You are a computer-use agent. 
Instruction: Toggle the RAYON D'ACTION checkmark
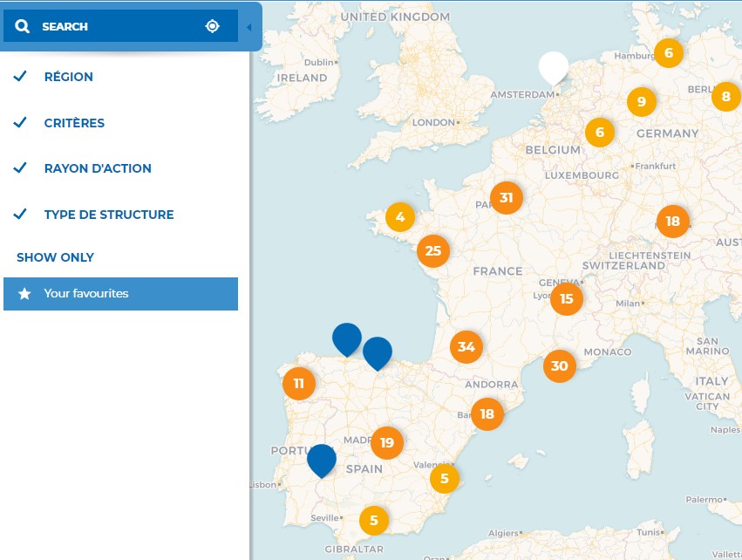point(20,167)
